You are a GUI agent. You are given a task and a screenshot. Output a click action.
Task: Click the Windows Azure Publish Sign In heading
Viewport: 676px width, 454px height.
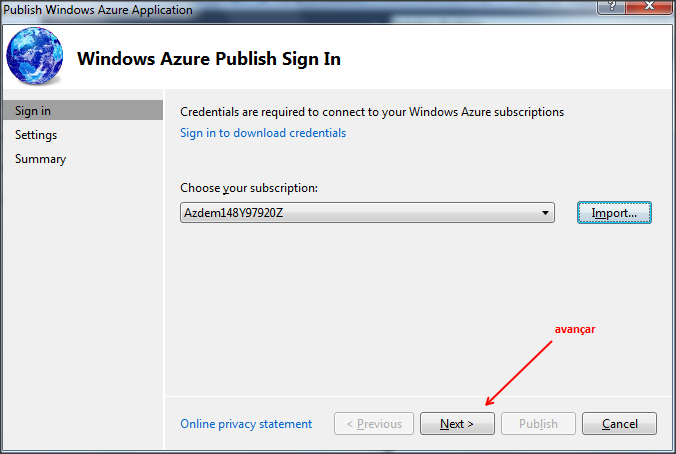pyautogui.click(x=209, y=59)
